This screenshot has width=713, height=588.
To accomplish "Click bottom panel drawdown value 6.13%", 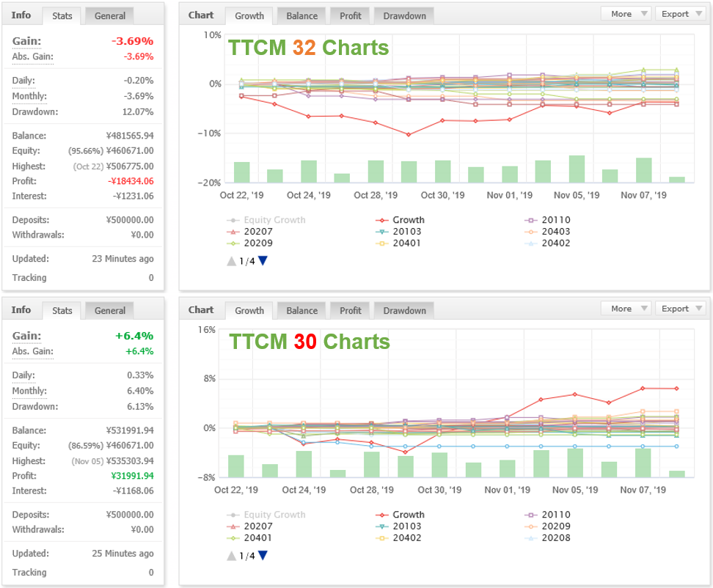I will point(140,406).
